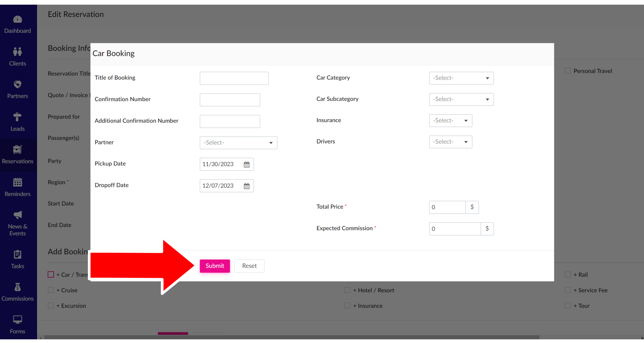Viewport: 644px width, 343px height.
Task: Click News & Events megaphone icon
Action: [18, 215]
